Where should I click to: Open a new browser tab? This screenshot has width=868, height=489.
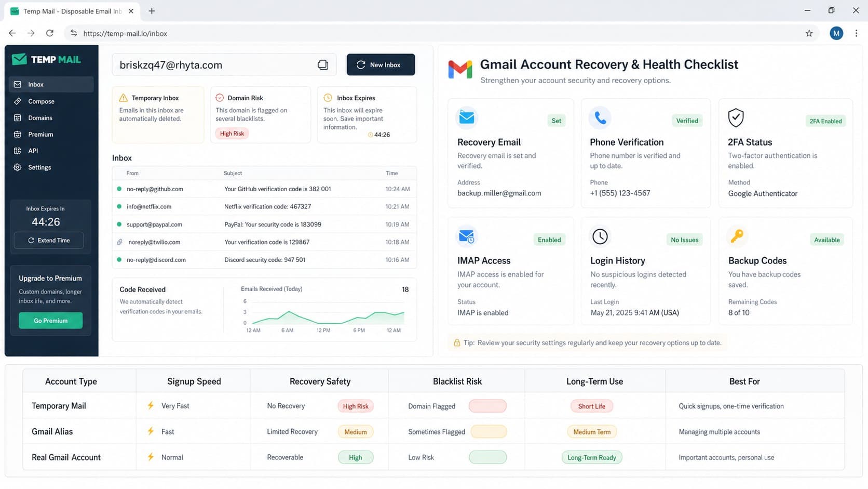(152, 11)
